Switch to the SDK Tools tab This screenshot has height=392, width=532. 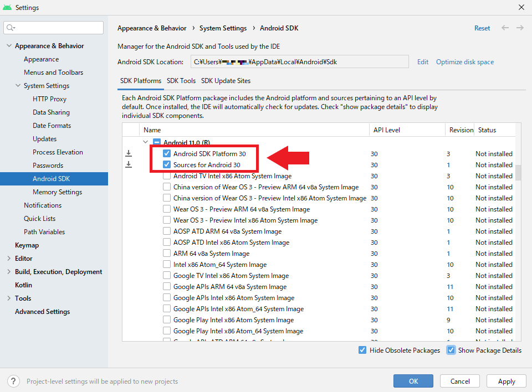pos(182,80)
